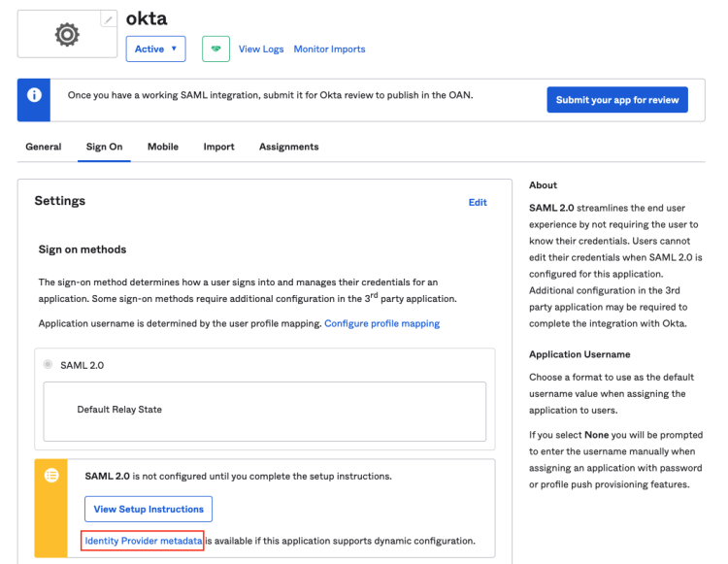The height and width of the screenshot is (564, 728).
Task: Switch to the Mobile tab
Action: (163, 147)
